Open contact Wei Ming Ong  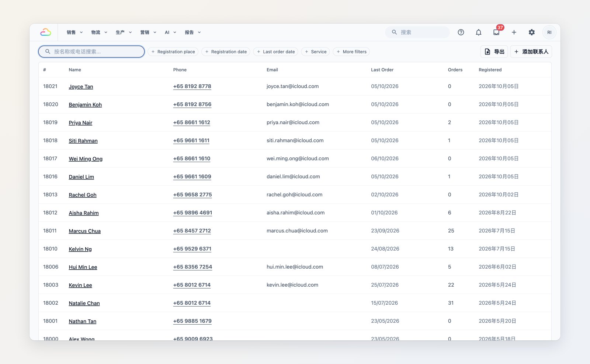(x=86, y=159)
